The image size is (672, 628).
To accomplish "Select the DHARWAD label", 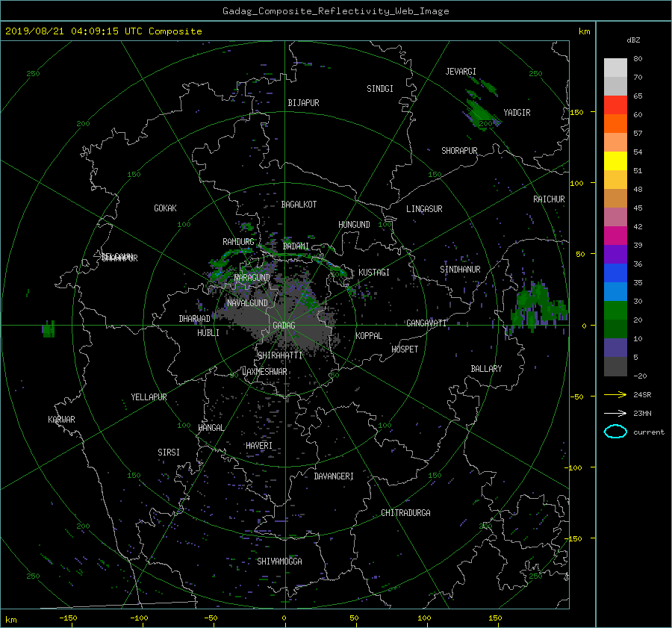I will point(195,319).
